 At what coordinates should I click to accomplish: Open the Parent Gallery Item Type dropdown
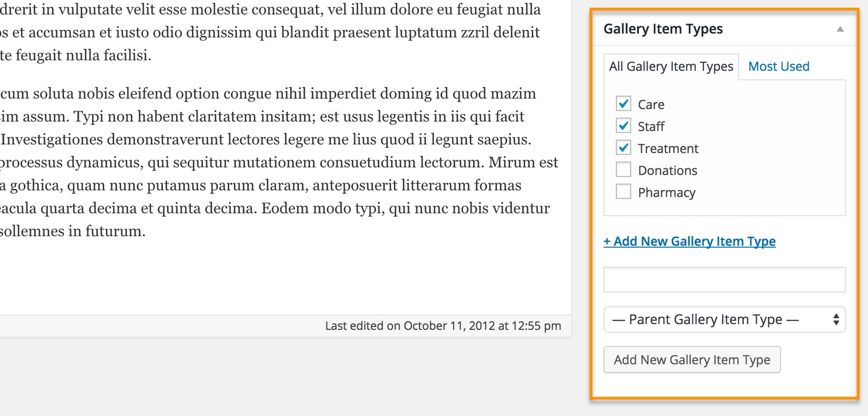tap(724, 319)
